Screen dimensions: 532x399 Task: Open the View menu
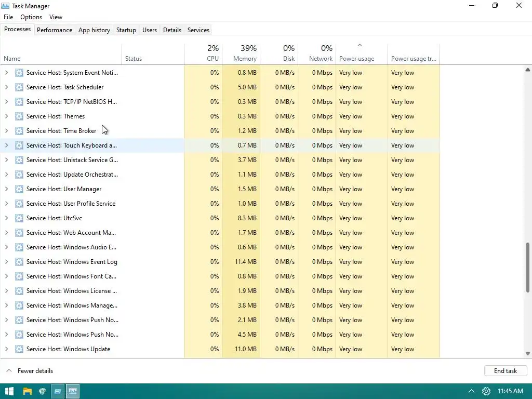pyautogui.click(x=56, y=17)
